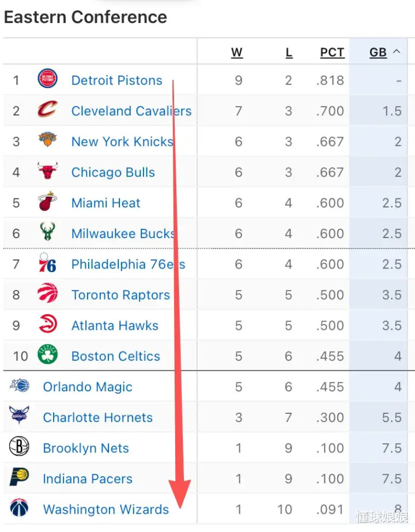
Task: Sort standings by W column header
Action: 237,52
